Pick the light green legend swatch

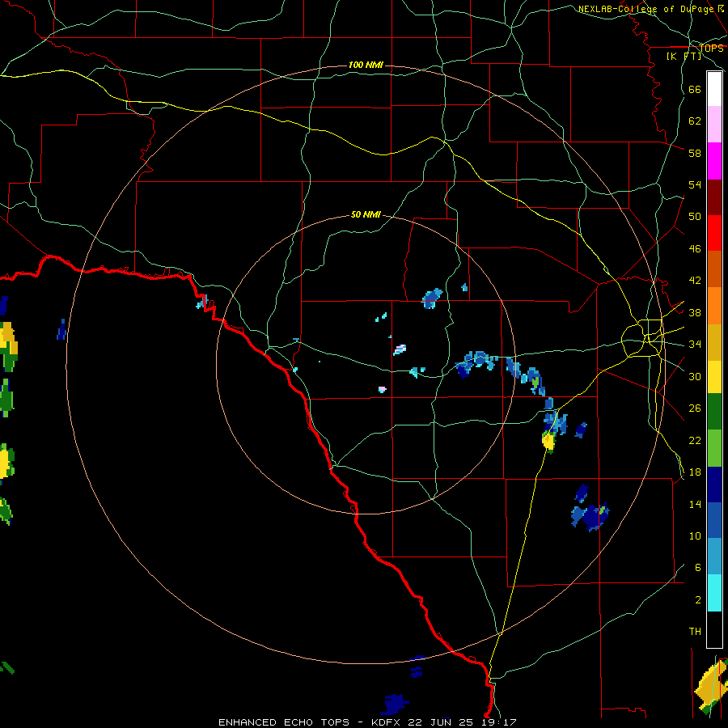point(714,448)
